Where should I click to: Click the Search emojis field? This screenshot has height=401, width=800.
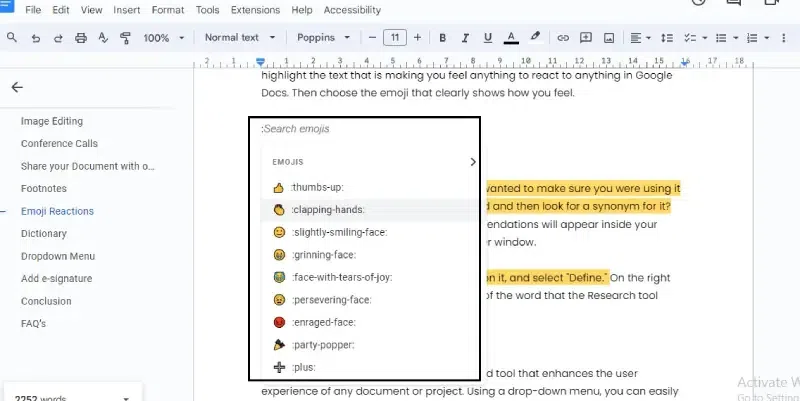[296, 129]
